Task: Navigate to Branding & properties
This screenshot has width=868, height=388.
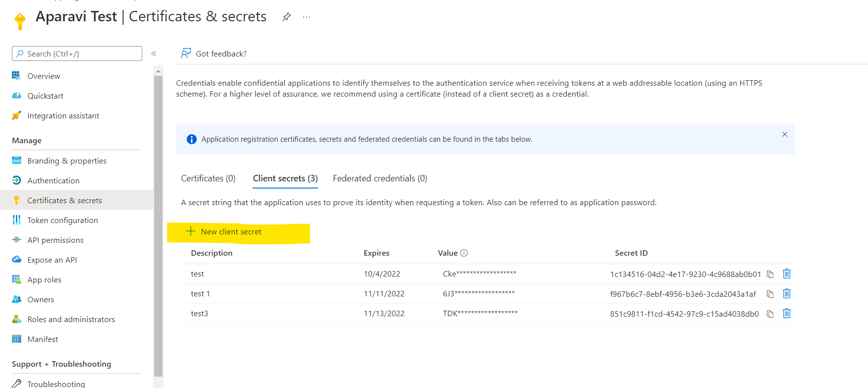Action: tap(67, 161)
